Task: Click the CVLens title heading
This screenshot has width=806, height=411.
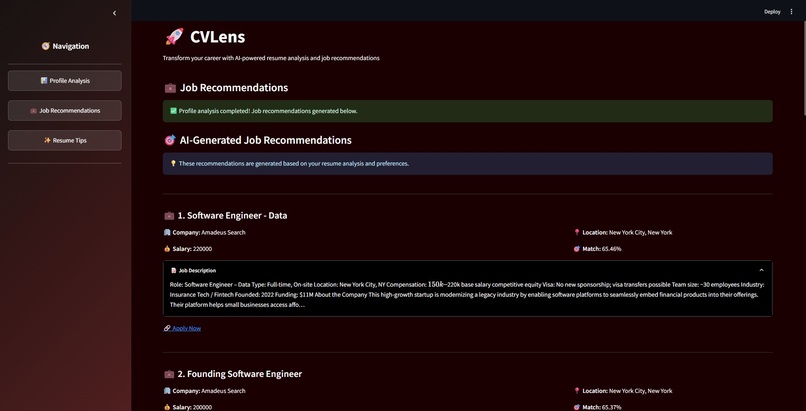Action: pyautogui.click(x=217, y=37)
